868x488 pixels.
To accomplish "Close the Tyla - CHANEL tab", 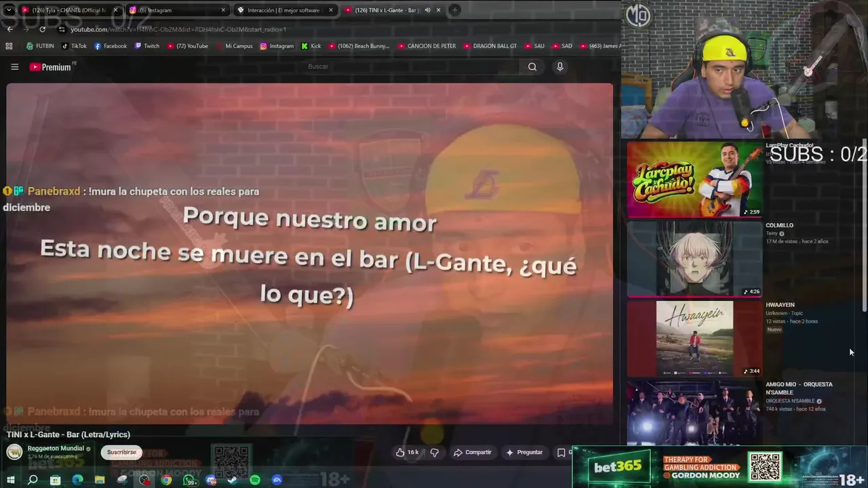I will point(115,10).
